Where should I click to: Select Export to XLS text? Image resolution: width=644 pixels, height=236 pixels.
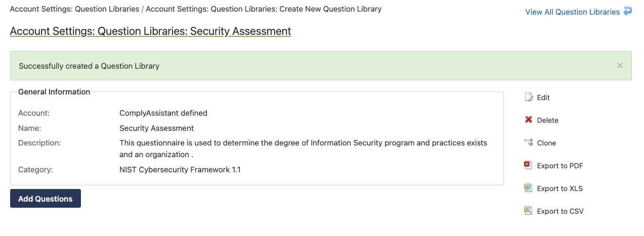point(560,188)
